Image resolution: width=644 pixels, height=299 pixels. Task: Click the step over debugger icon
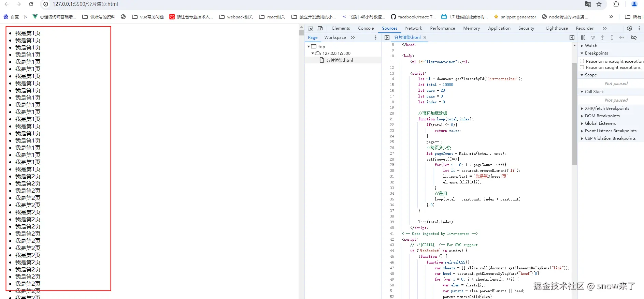point(593,38)
